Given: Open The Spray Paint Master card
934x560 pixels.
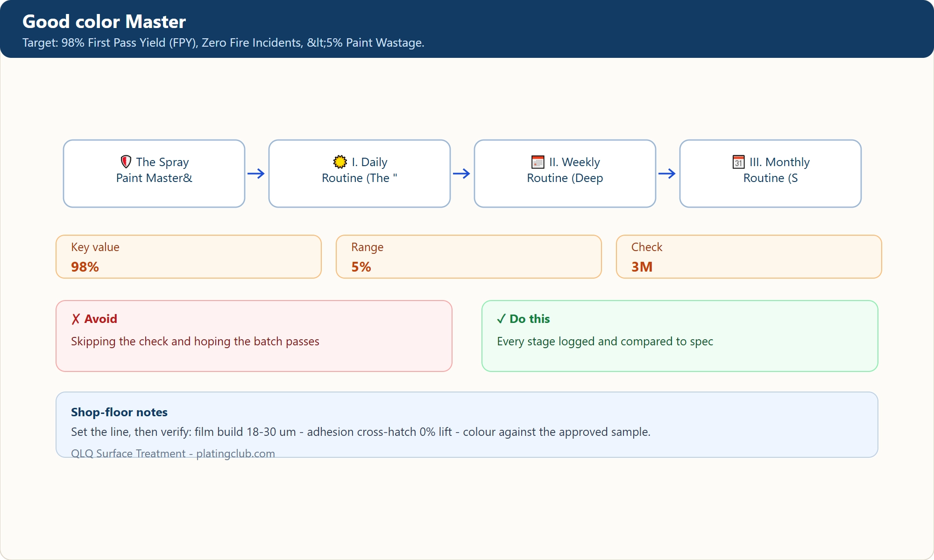Looking at the screenshot, I should click(154, 174).
